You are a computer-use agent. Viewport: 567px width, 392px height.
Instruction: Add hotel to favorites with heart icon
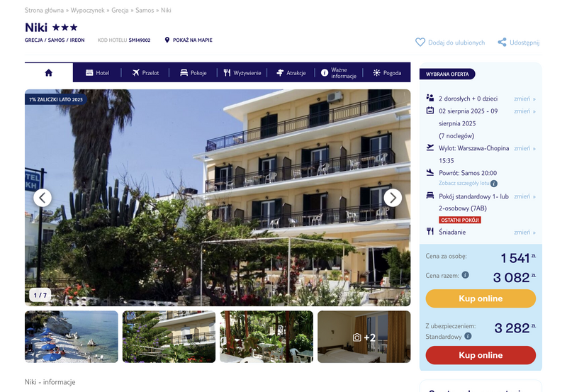[420, 43]
